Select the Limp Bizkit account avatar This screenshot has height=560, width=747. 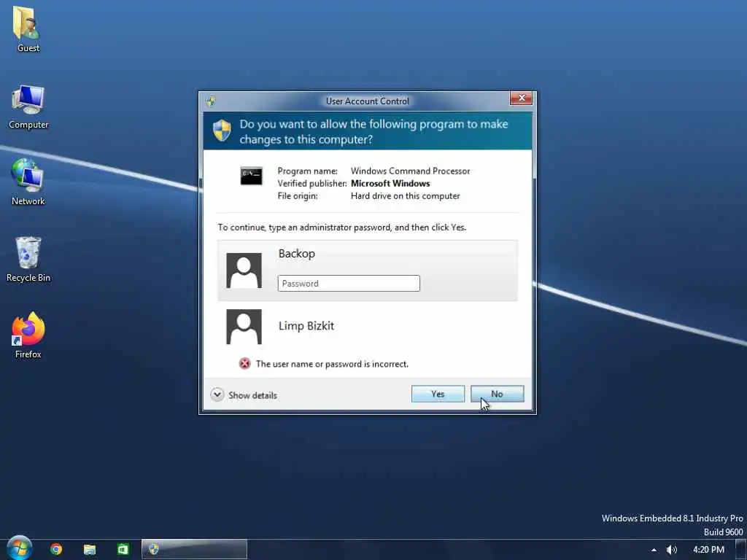244,327
